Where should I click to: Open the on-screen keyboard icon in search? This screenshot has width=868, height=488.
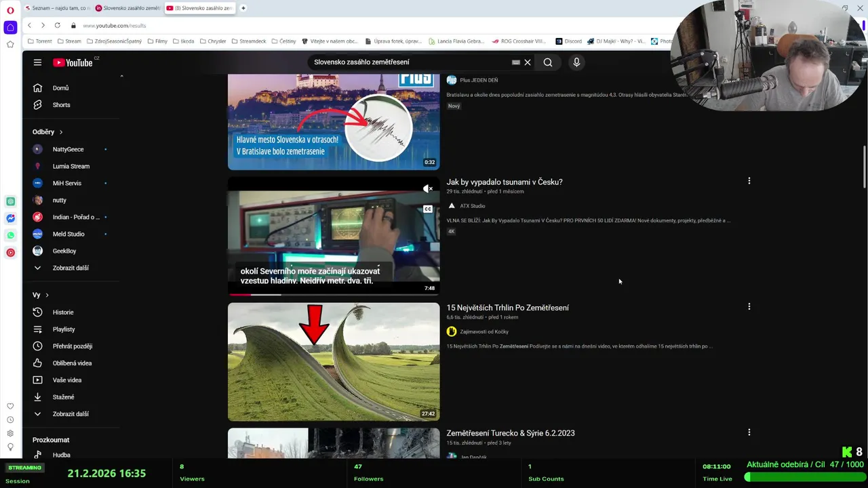coord(516,62)
